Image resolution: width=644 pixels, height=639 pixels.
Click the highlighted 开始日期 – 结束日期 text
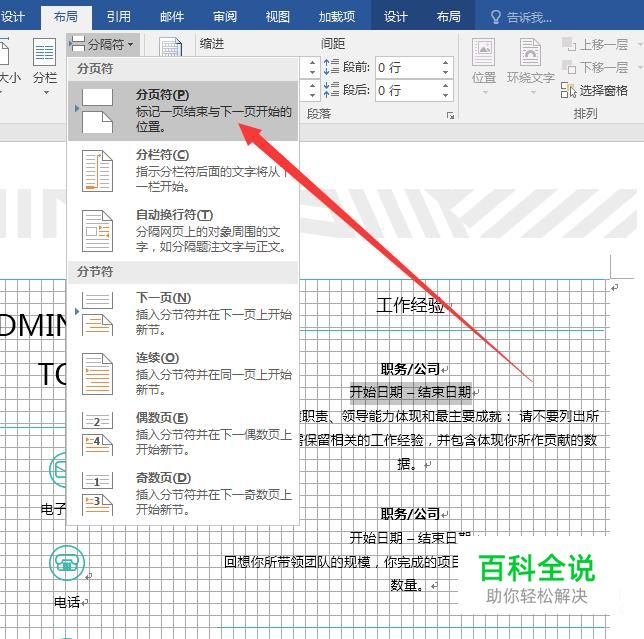[x=410, y=392]
